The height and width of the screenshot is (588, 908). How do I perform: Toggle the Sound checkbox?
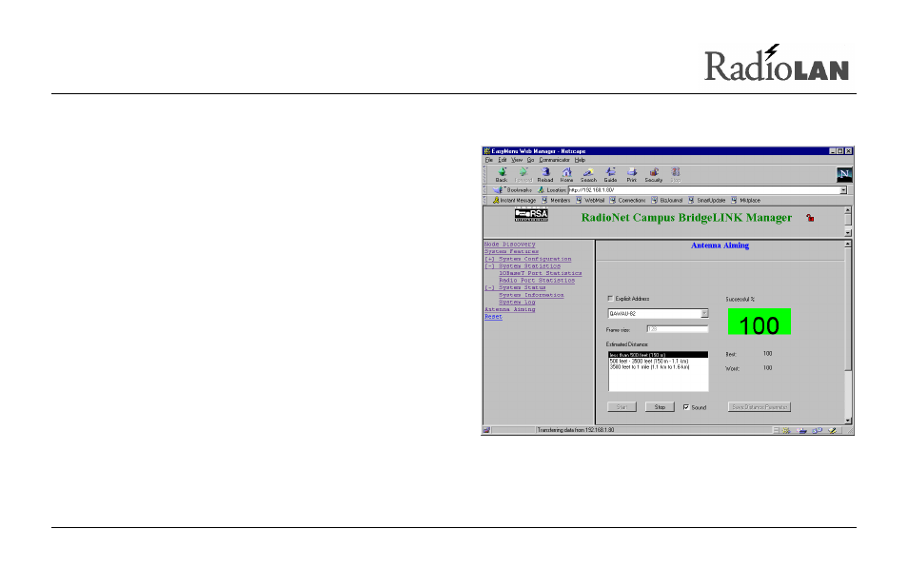pos(686,407)
